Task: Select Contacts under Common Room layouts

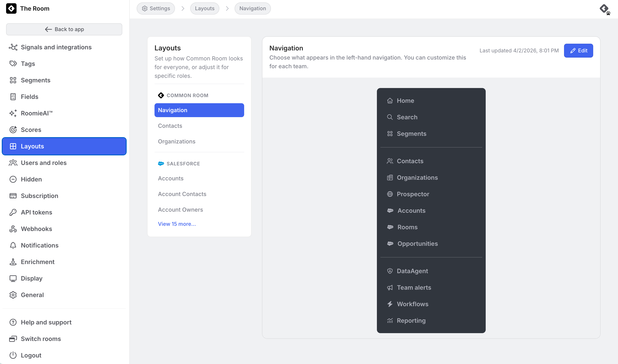Action: 170,126
